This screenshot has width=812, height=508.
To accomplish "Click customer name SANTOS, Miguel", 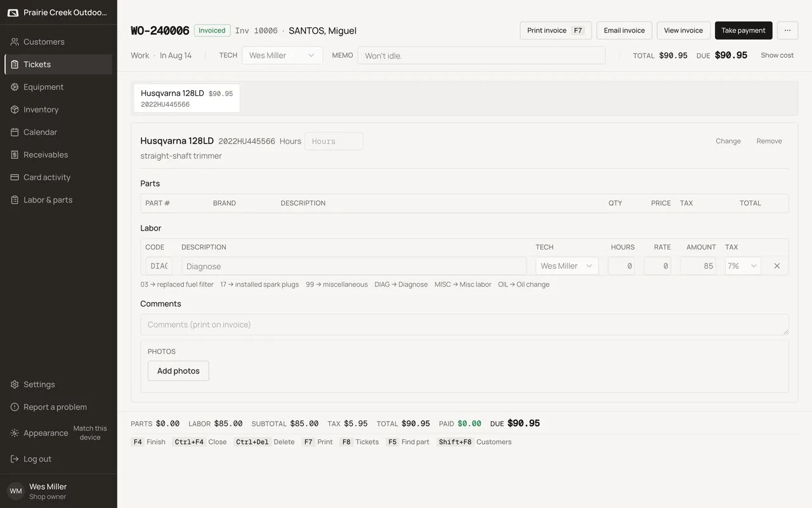I will 322,30.
